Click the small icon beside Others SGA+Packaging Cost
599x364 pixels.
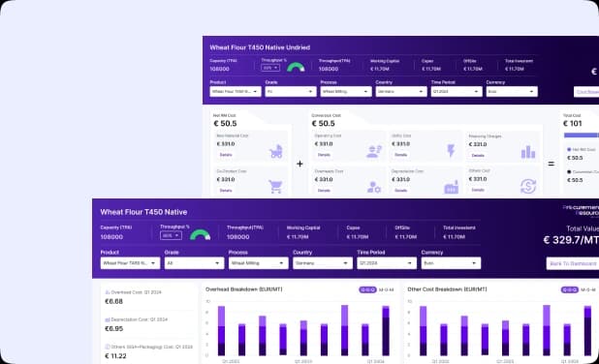(108, 347)
